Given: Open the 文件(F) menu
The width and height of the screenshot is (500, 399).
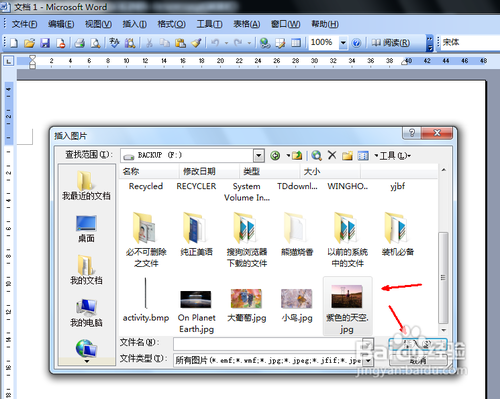Looking at the screenshot, I should (24, 24).
